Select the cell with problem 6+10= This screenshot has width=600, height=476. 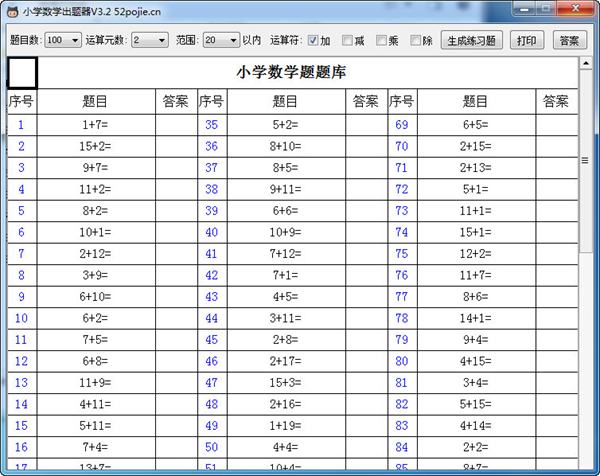(x=96, y=297)
